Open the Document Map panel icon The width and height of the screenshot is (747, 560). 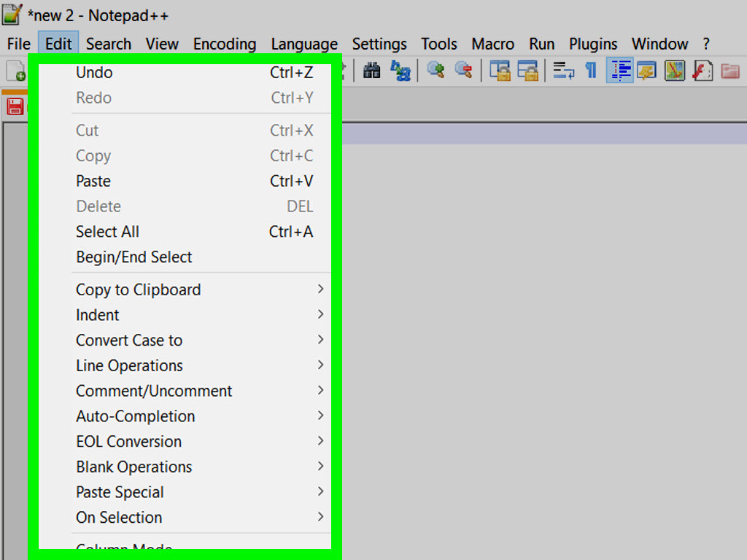coord(675,71)
